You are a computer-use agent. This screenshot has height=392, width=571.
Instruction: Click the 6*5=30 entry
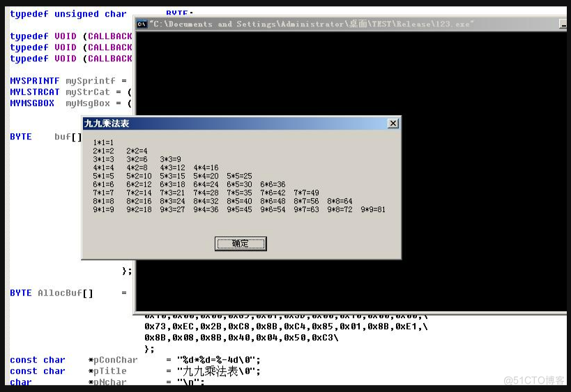(239, 184)
